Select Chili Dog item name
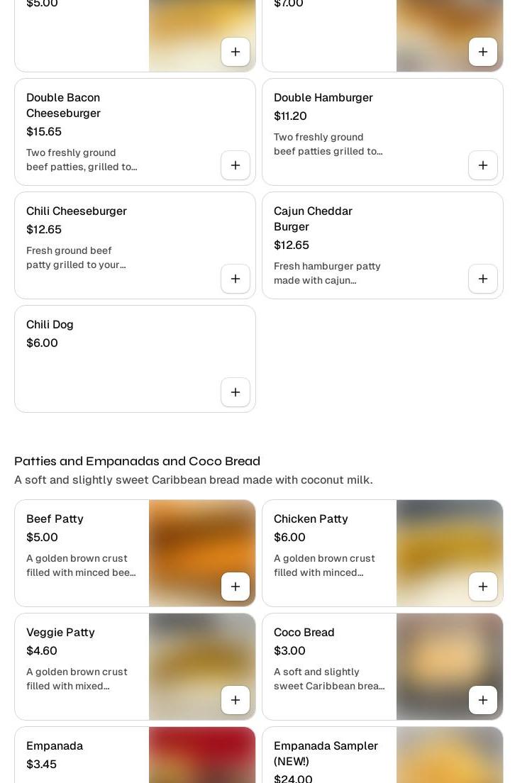The height and width of the screenshot is (783, 532). click(x=50, y=325)
